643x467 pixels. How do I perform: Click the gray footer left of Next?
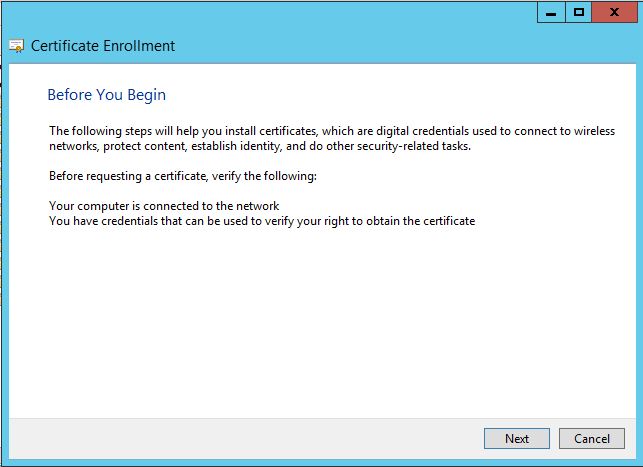click(240, 438)
